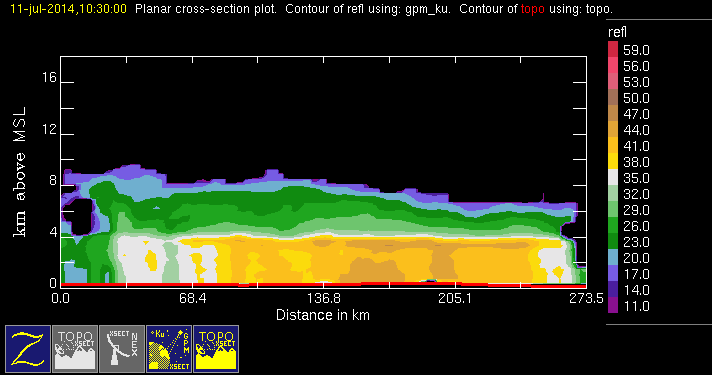Pick the 41.0 orange legend swatch
The height and width of the screenshot is (375, 712).
pyautogui.click(x=613, y=145)
